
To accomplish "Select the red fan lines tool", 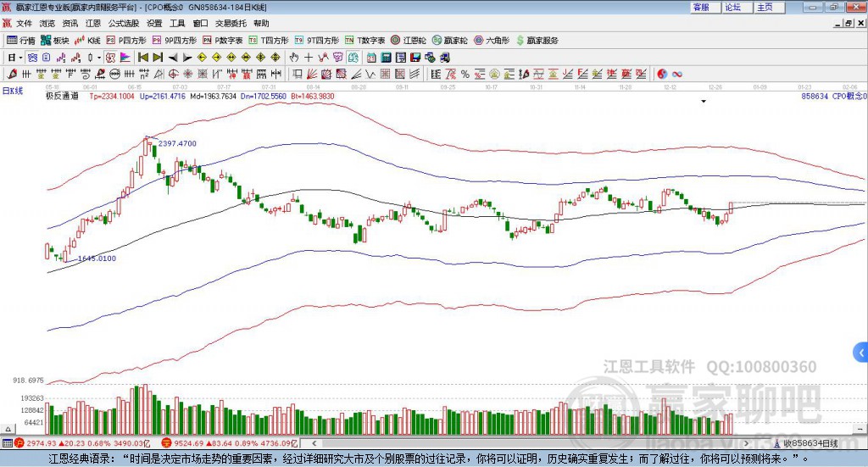I will [312, 74].
